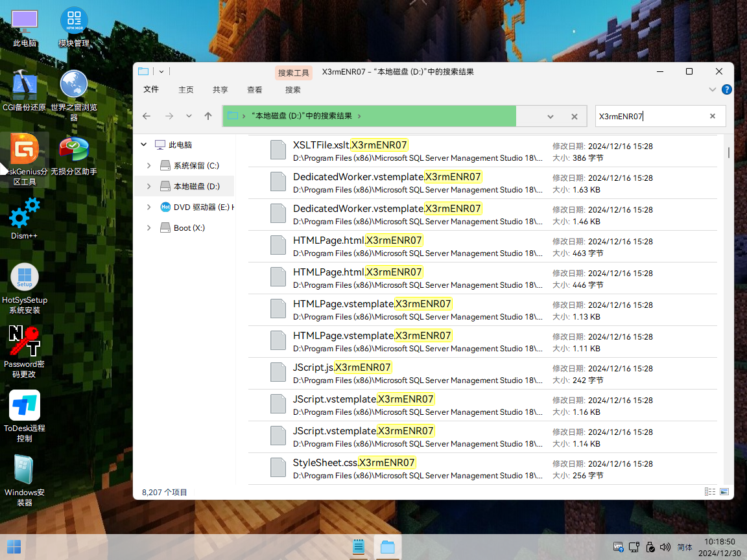This screenshot has width=747, height=560.
Task: Expand 系统保留 (C:) tree node
Action: (149, 166)
